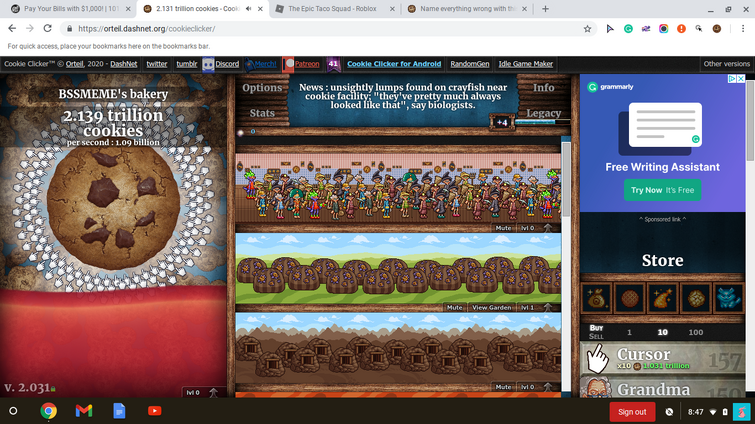This screenshot has height=424, width=755.
Task: Switch the store to Buy mode
Action: tap(596, 328)
